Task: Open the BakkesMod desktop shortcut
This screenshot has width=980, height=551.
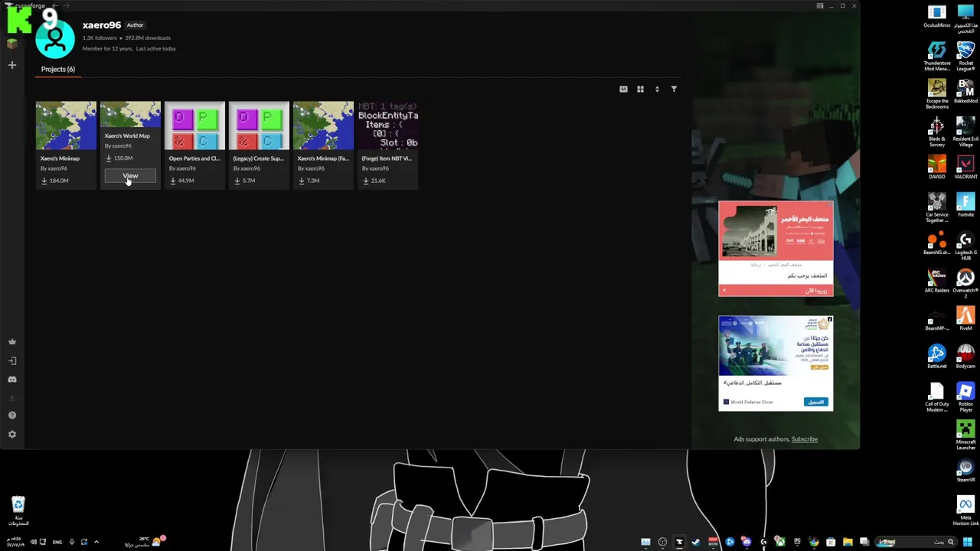Action: click(965, 92)
